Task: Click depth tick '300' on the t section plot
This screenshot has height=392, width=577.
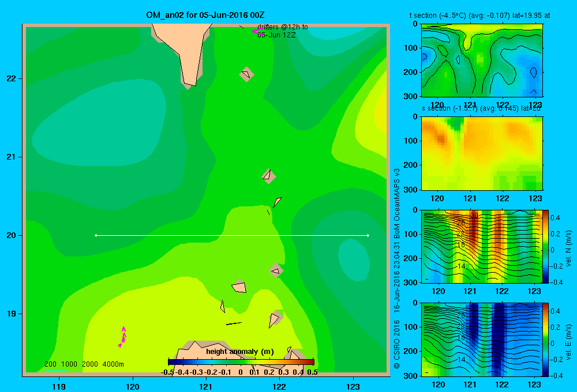Action: point(410,96)
